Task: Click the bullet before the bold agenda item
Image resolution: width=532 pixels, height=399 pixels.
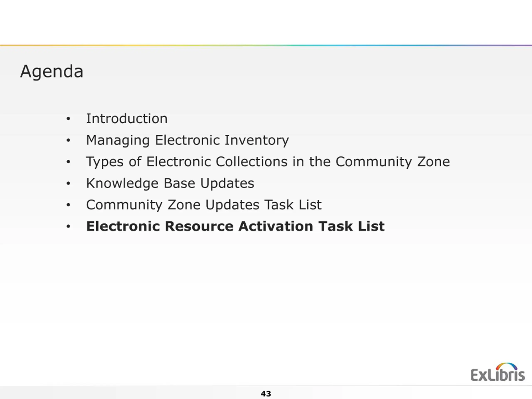Action: click(68, 226)
